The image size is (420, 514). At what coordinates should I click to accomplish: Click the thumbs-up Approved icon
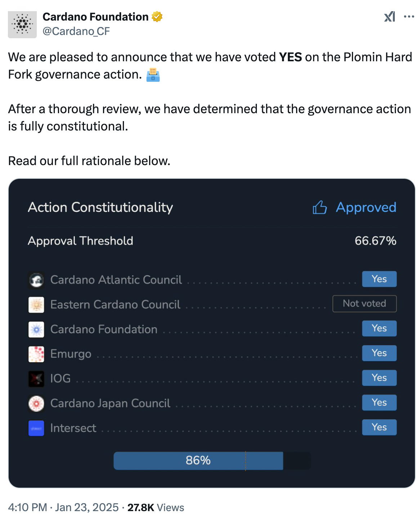coord(320,208)
